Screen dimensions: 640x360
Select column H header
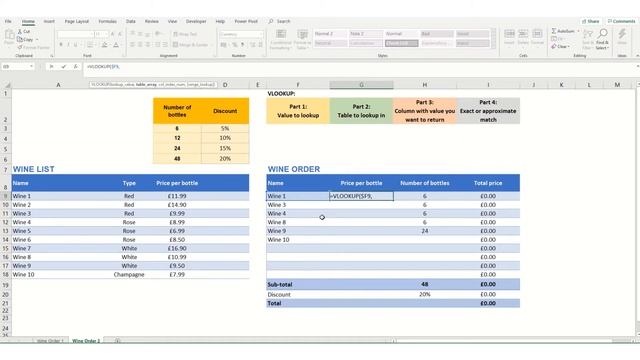[424, 85]
